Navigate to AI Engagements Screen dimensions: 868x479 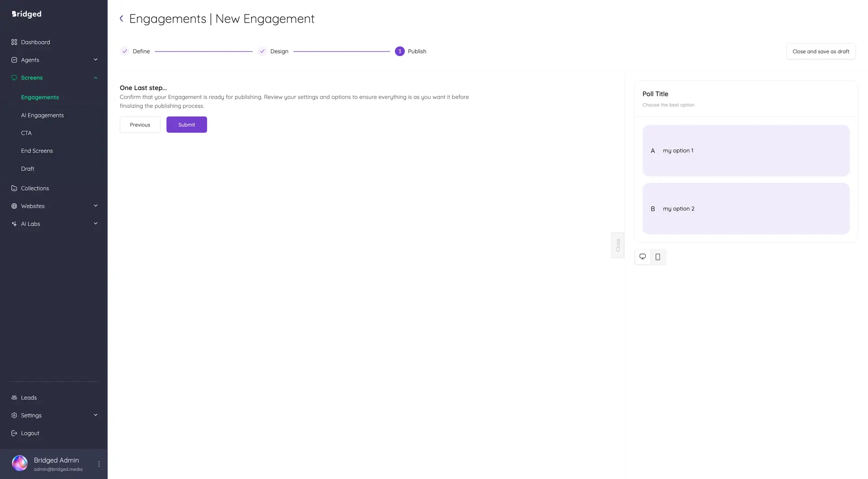[x=42, y=115]
